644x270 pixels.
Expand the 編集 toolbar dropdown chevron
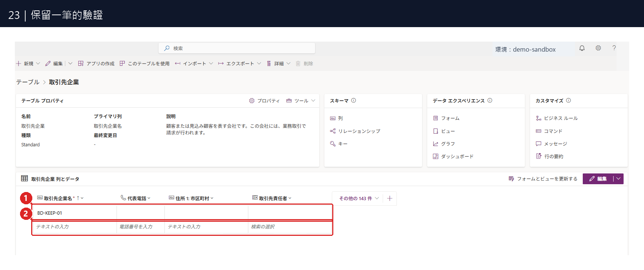click(70, 64)
